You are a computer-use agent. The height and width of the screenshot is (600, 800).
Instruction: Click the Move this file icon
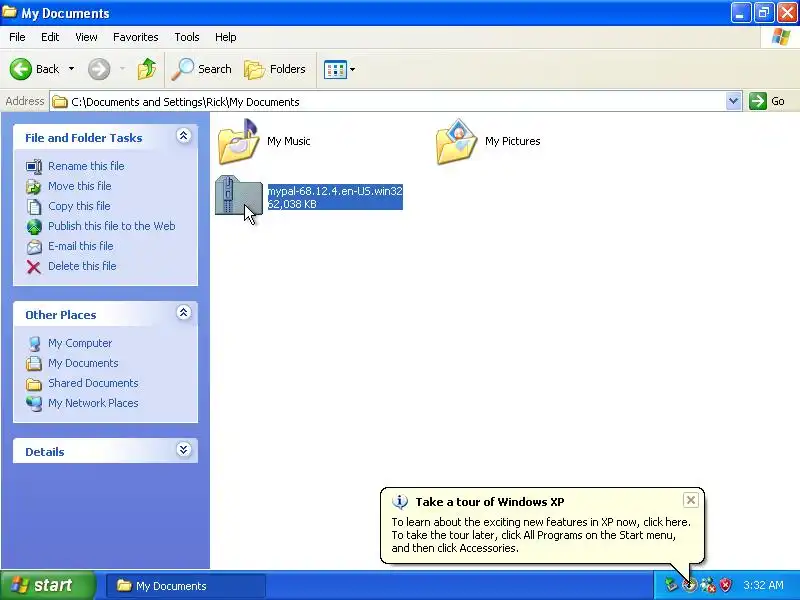tap(34, 187)
